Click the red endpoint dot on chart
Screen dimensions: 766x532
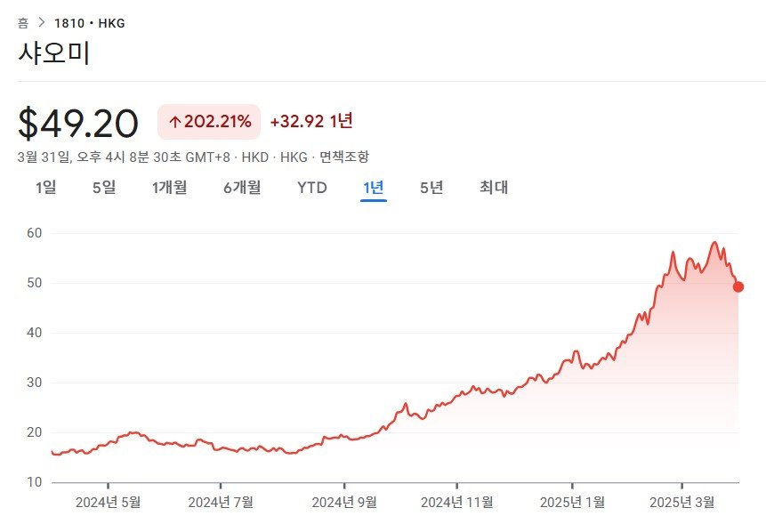[x=738, y=286]
